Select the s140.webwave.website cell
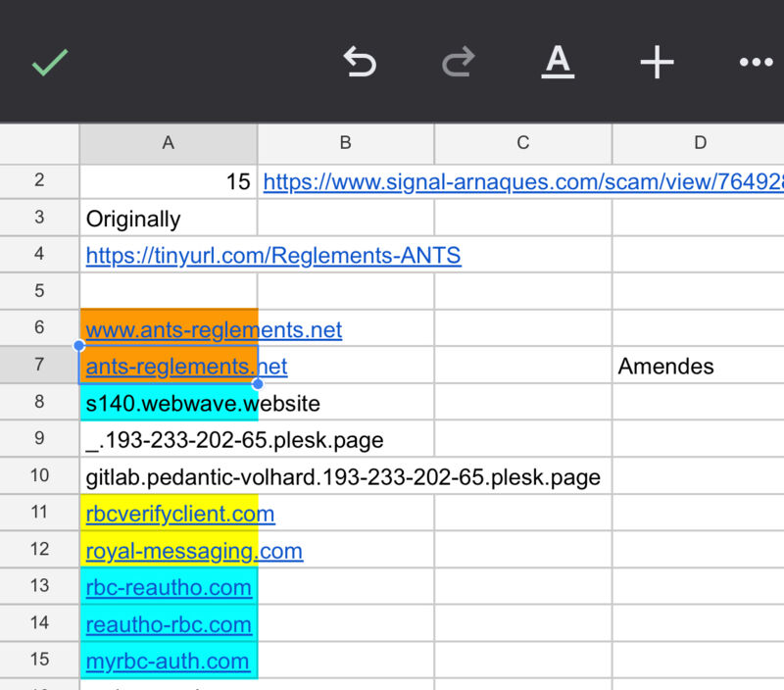 pos(169,402)
